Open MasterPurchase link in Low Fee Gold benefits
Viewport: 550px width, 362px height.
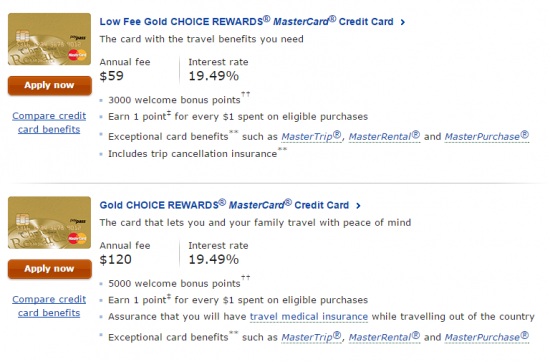487,136
